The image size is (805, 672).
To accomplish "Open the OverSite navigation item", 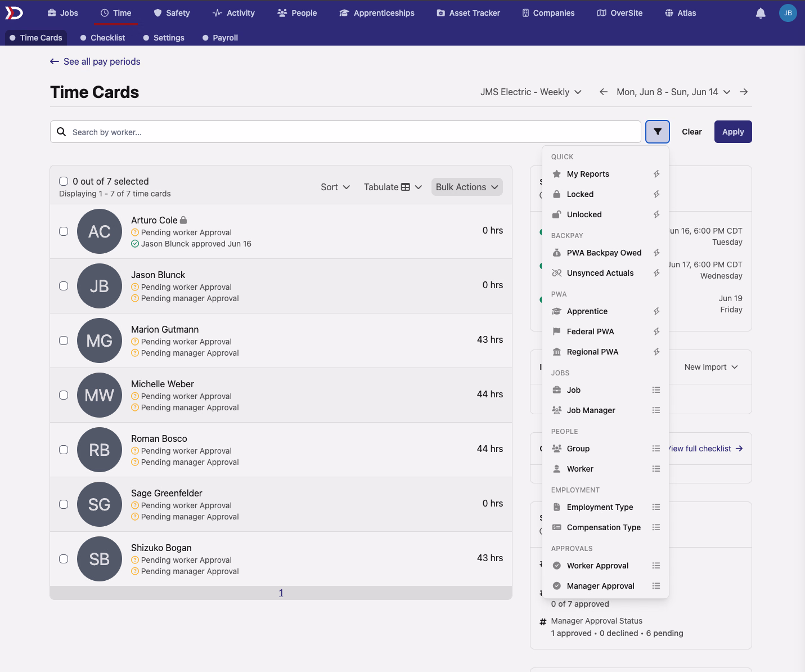I will (x=619, y=13).
